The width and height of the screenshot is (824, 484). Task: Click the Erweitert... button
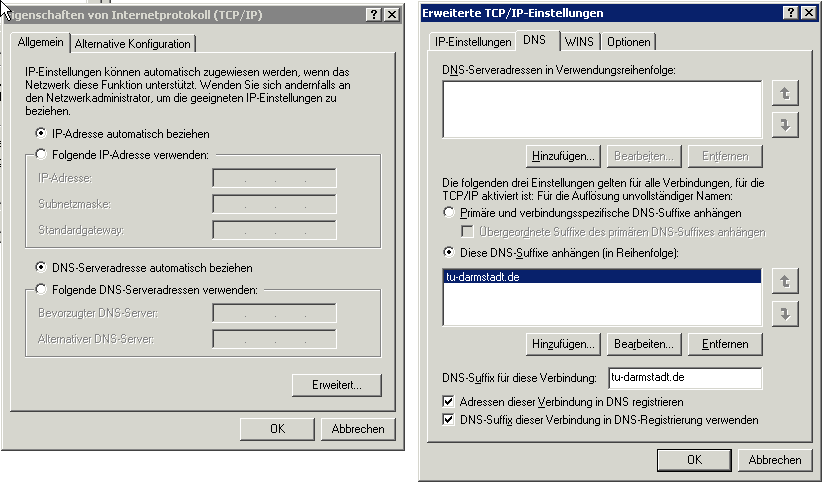[x=336, y=385]
